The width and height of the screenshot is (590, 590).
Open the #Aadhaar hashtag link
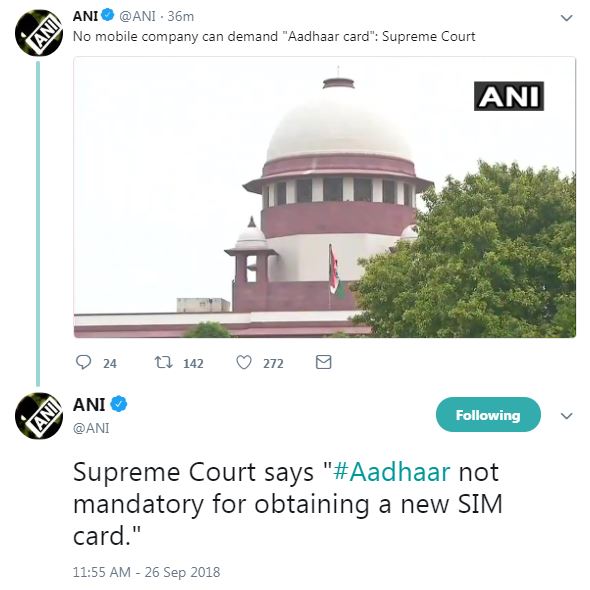[392, 472]
